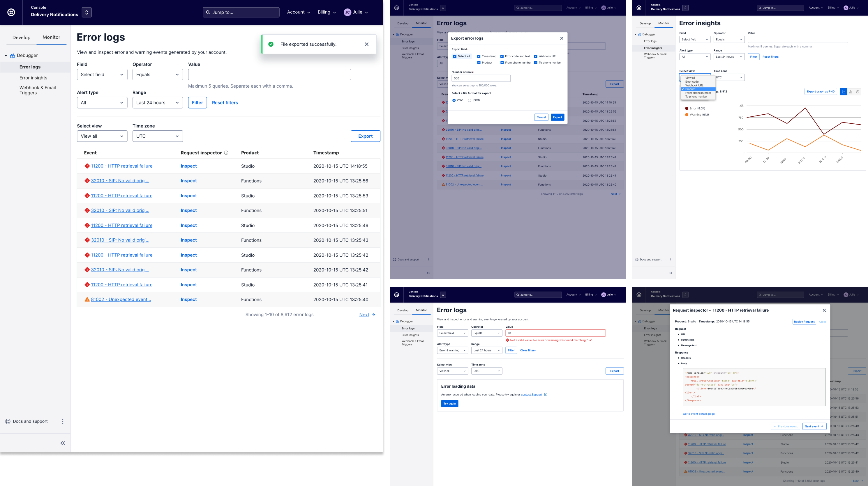Choose 'To phone number' in the open Select view list
This screenshot has width=868, height=486.
[x=696, y=97]
